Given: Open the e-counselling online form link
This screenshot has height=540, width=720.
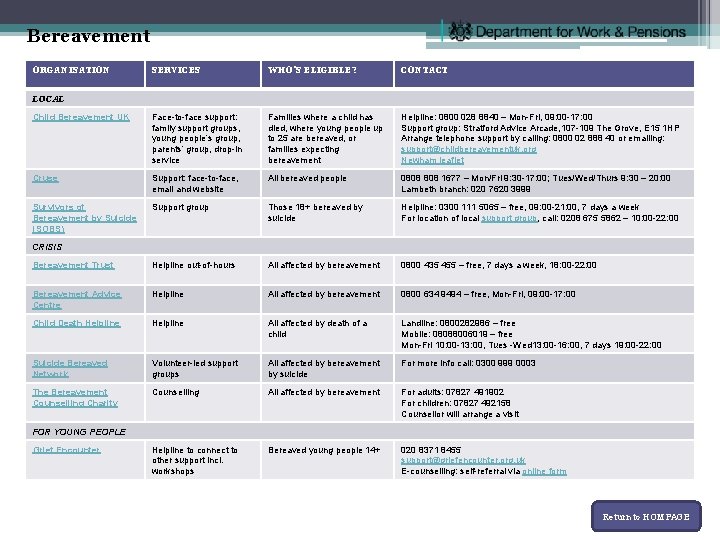Looking at the screenshot, I should pyautogui.click(x=545, y=472).
